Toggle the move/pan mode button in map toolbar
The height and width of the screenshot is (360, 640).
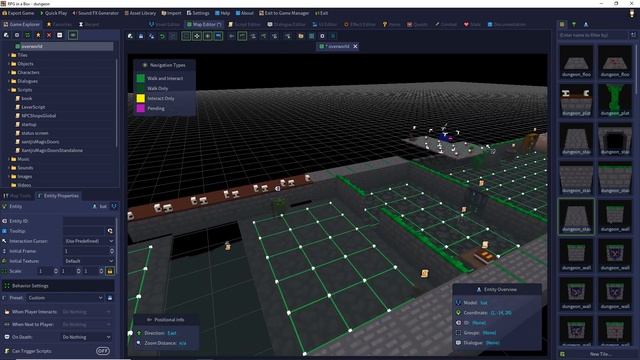point(197,36)
